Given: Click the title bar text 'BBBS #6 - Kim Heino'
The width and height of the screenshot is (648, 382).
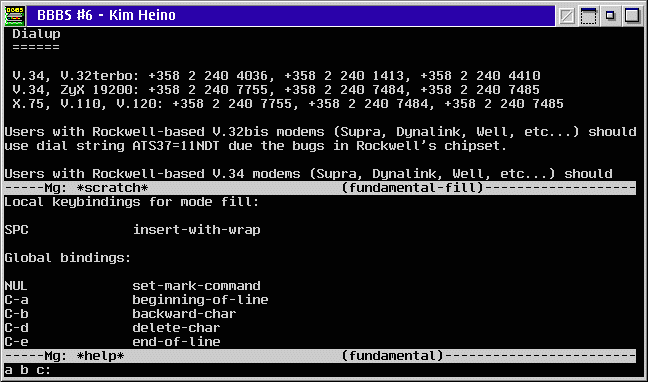Looking at the screenshot, I should pyautogui.click(x=106, y=16).
